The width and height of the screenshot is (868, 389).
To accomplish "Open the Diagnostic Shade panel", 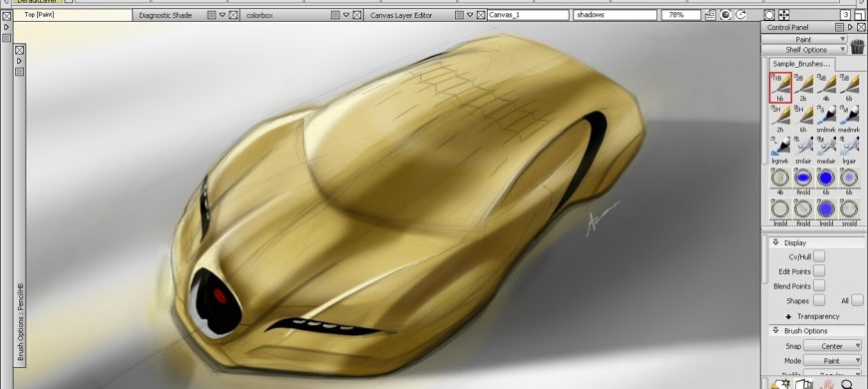I will coord(165,15).
